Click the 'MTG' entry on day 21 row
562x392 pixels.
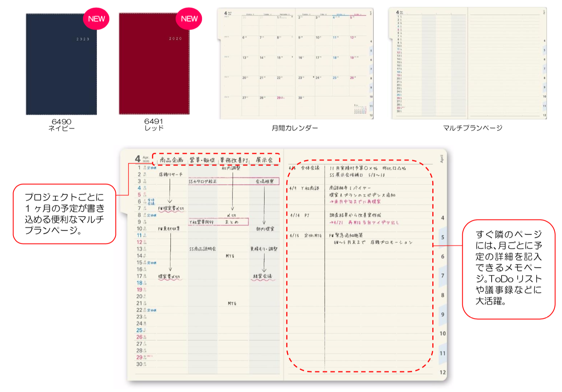pos(232,304)
